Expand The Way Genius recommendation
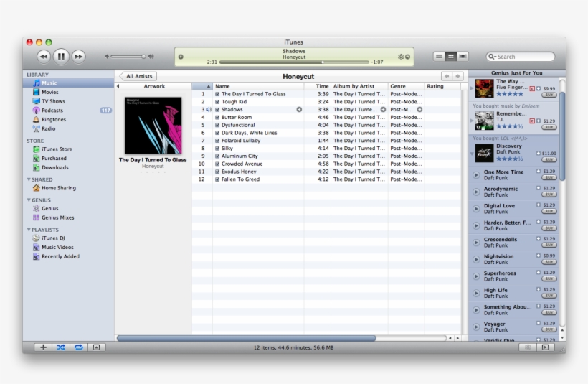588x384 pixels. coord(472,88)
